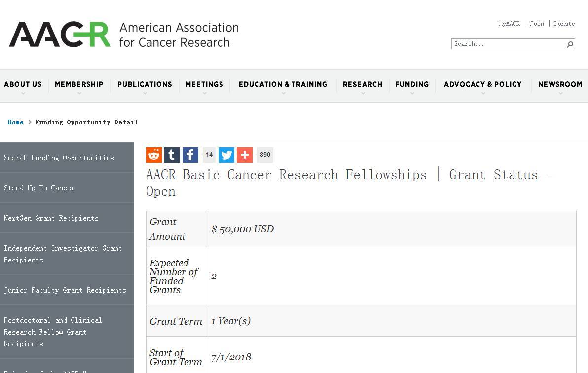Screen dimensions: 588x373
Task: Open the About Us menu
Action: [23, 84]
